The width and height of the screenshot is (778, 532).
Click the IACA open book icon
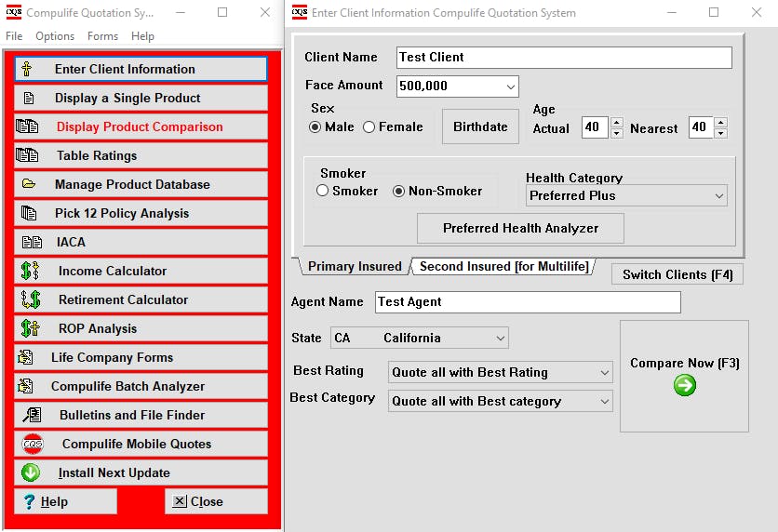(32, 242)
